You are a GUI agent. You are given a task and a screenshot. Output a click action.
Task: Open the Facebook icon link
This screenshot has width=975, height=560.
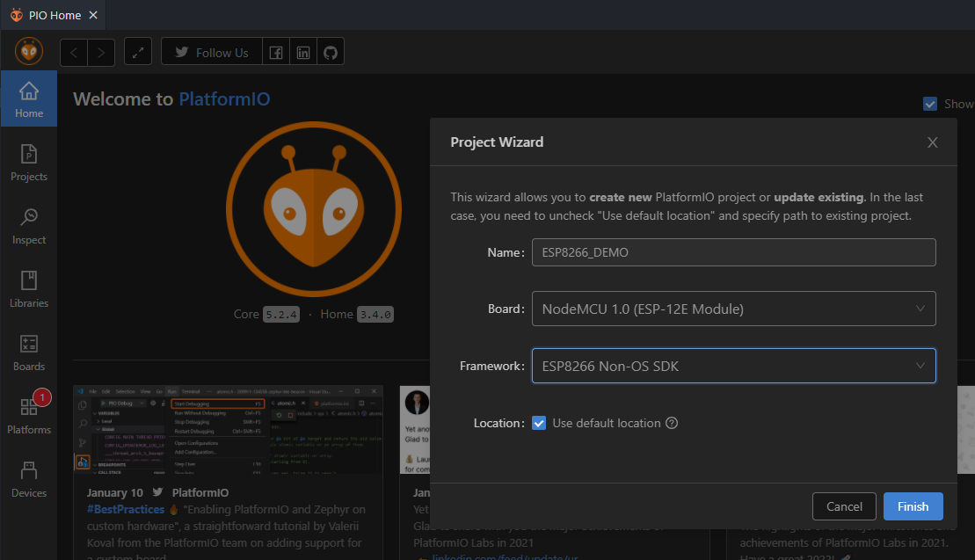click(276, 52)
